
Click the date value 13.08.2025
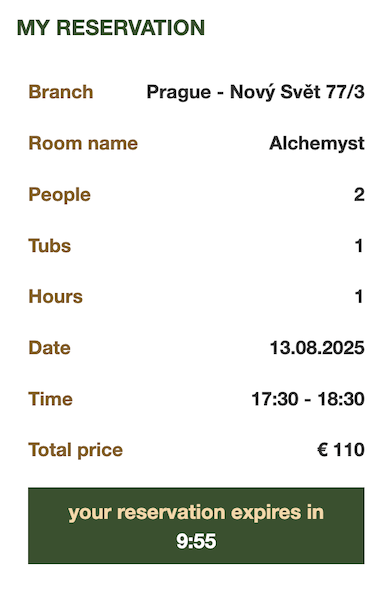click(317, 348)
